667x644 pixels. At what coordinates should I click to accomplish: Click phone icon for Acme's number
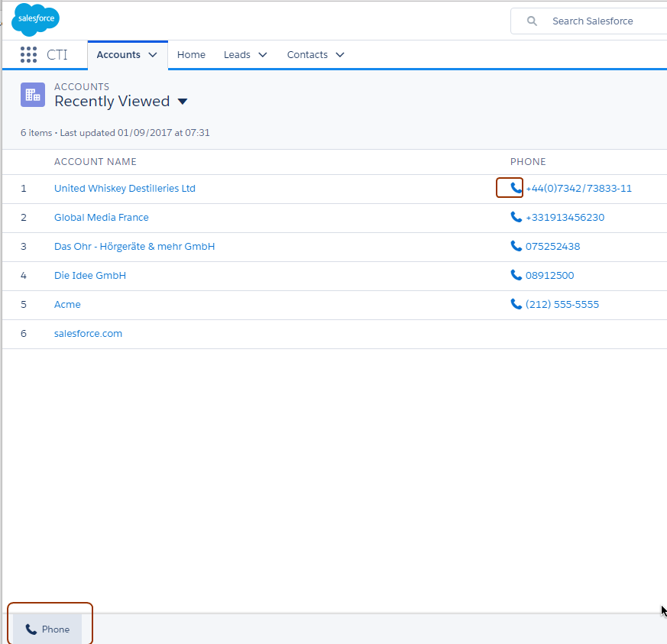[516, 304]
